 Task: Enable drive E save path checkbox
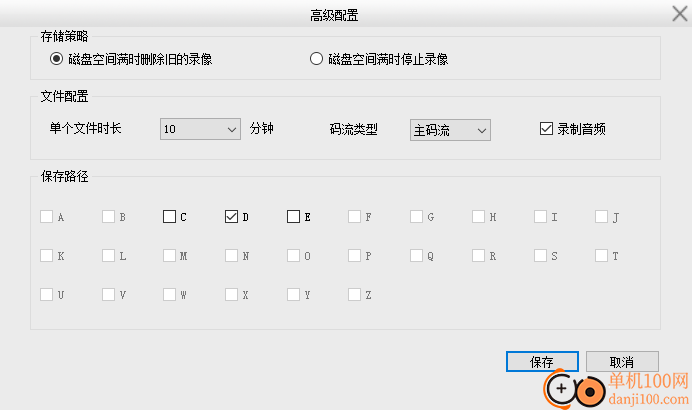pos(293,217)
